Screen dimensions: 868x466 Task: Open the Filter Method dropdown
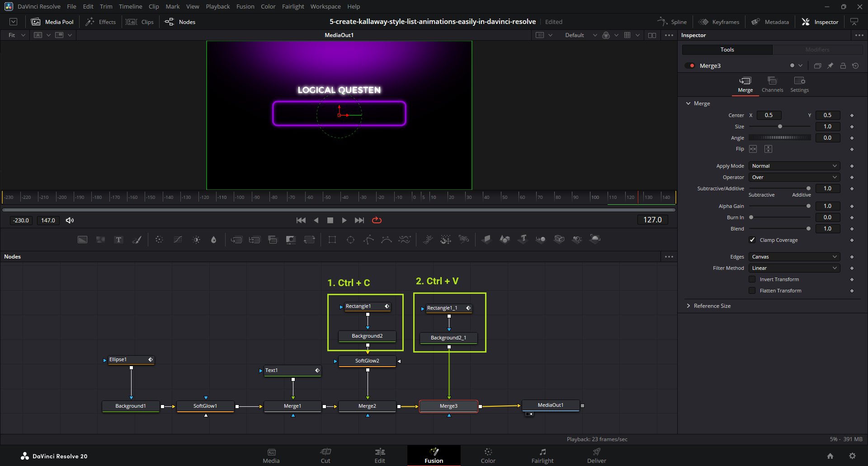[x=794, y=268]
